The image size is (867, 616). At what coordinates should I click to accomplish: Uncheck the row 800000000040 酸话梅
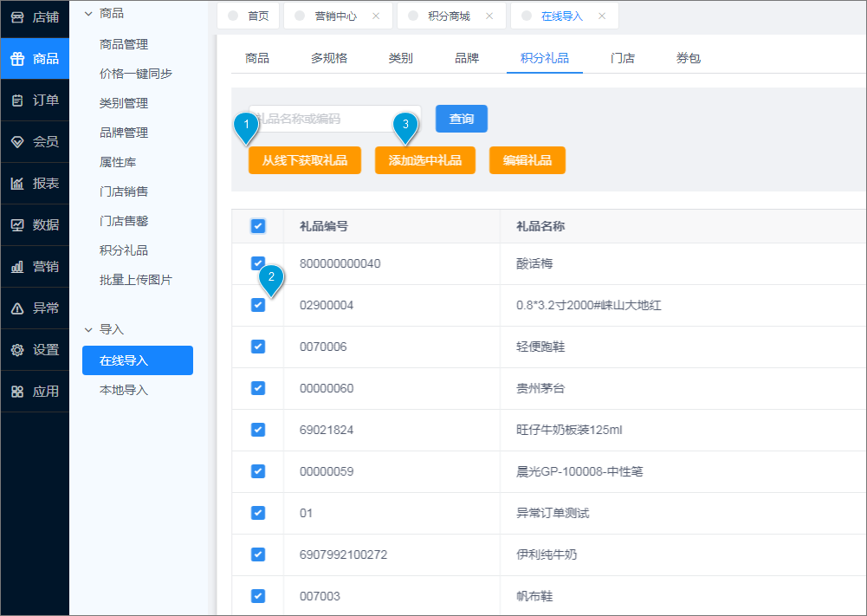click(257, 263)
